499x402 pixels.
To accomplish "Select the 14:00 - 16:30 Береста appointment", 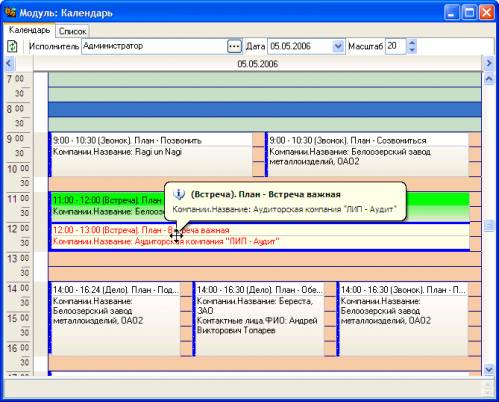I will point(259,319).
